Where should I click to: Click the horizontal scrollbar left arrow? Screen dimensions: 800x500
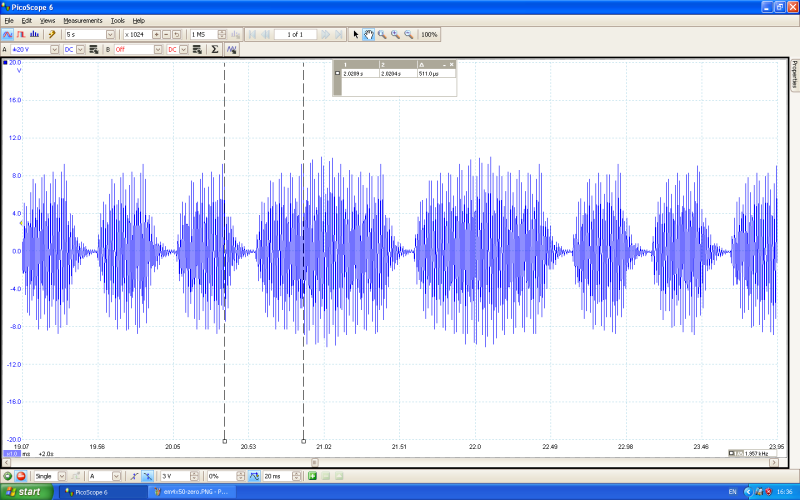[x=7, y=462]
